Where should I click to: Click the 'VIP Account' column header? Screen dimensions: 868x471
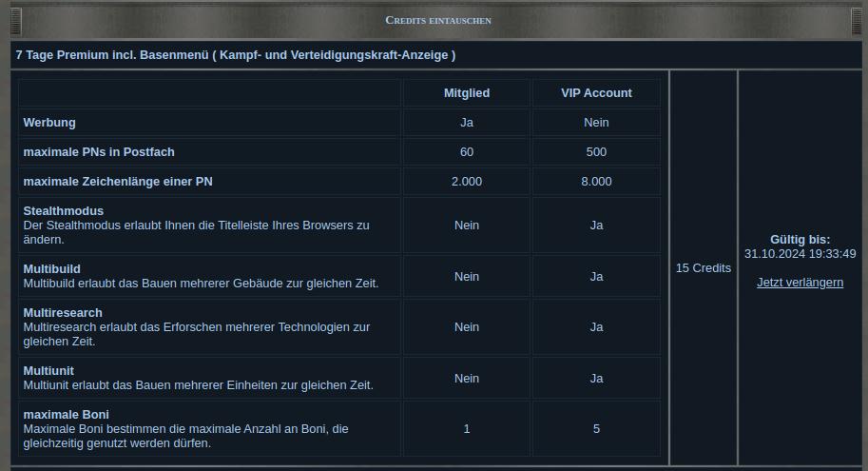596,93
